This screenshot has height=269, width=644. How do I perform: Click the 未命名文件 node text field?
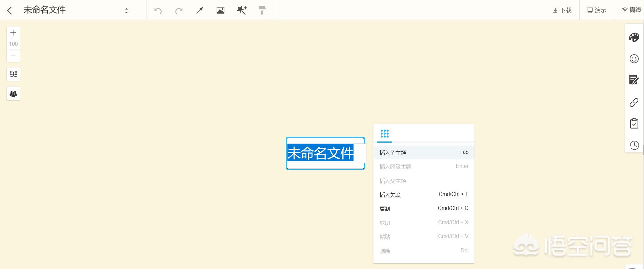point(321,153)
